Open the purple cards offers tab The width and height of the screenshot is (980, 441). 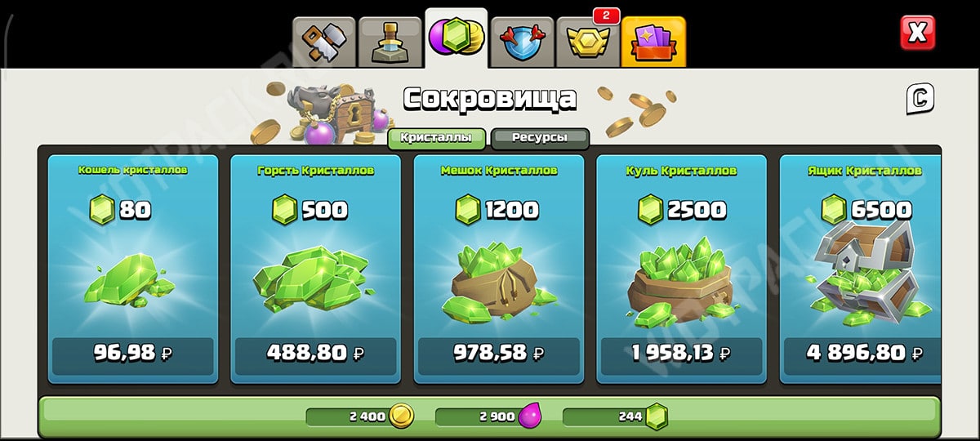click(654, 42)
